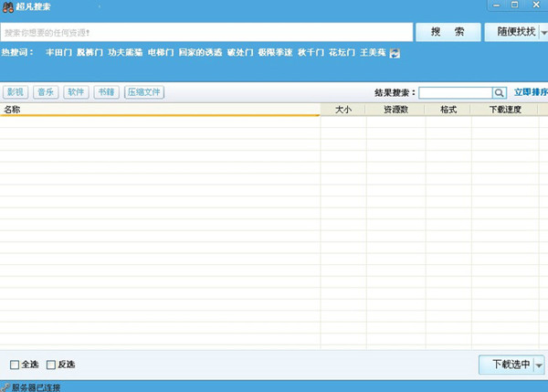Open the 下载选中 dropdown arrow
The image size is (548, 392).
point(539,365)
